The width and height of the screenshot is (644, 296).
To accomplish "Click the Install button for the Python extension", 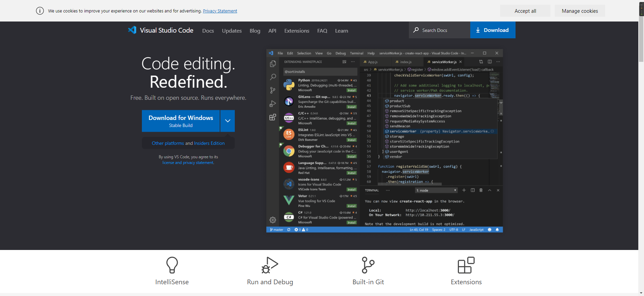I will (352, 90).
